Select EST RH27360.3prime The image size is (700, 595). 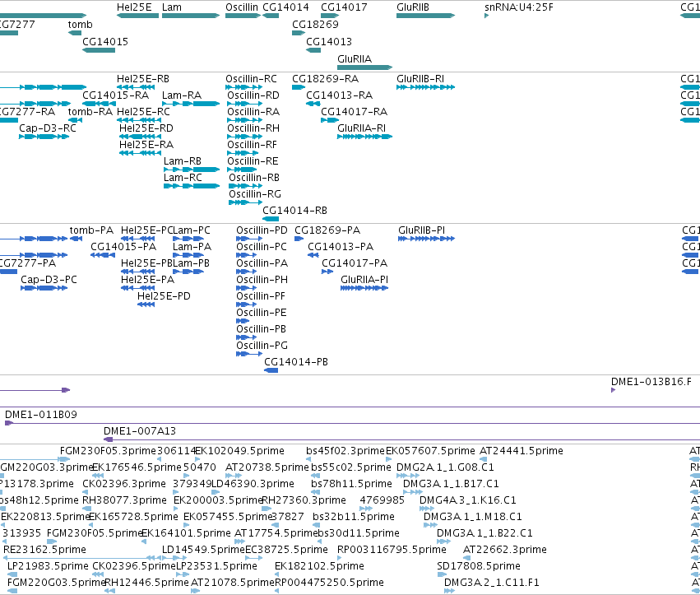[266, 509]
